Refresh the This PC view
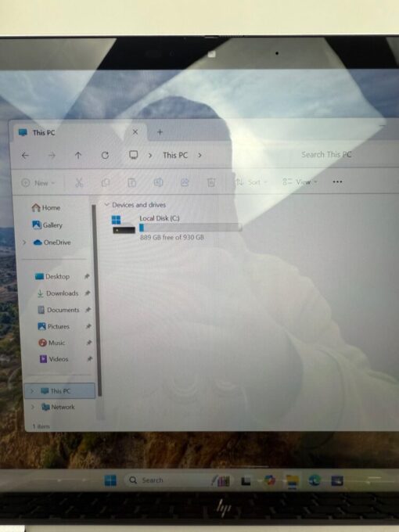Image resolution: width=399 pixels, height=532 pixels. click(x=105, y=156)
